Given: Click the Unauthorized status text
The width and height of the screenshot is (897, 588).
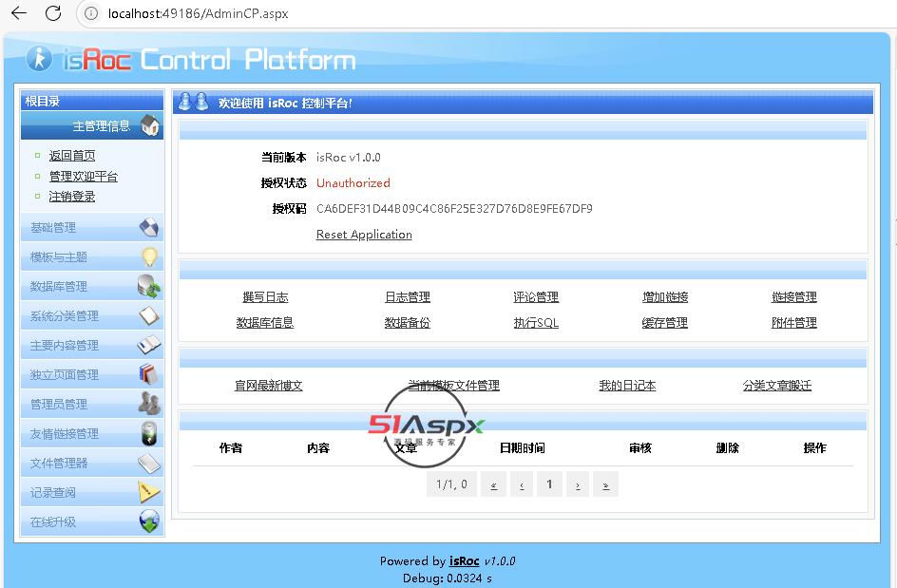Looking at the screenshot, I should coord(353,183).
